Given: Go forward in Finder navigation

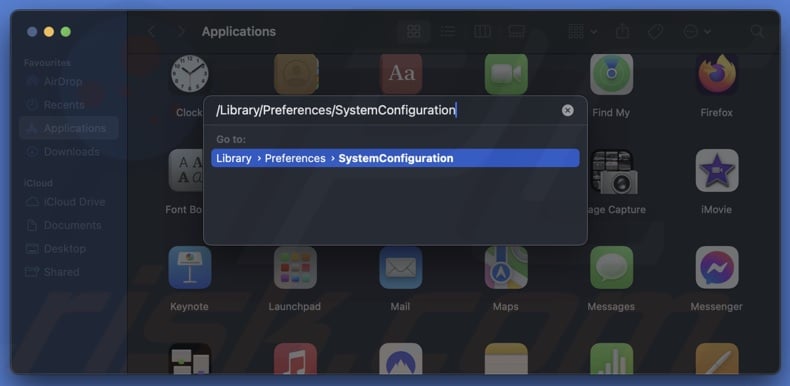Looking at the screenshot, I should [x=181, y=32].
